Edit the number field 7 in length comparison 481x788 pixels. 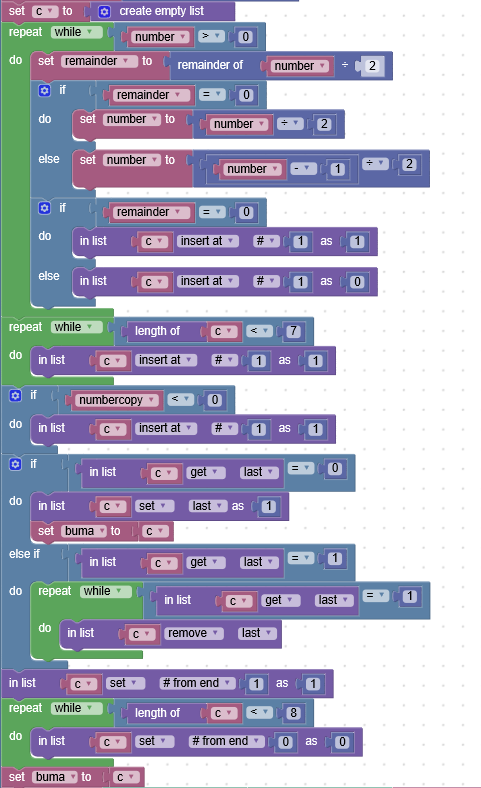(x=294, y=331)
